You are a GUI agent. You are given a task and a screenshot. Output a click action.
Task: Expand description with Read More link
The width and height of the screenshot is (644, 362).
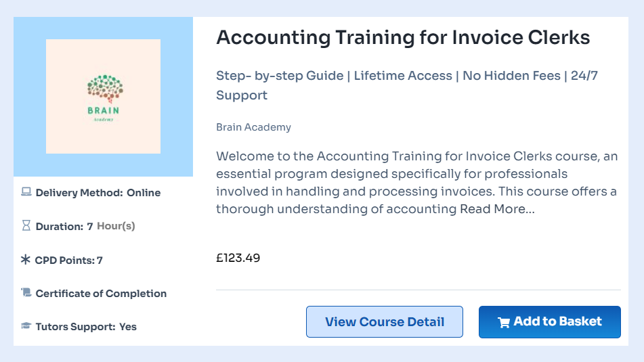496,209
